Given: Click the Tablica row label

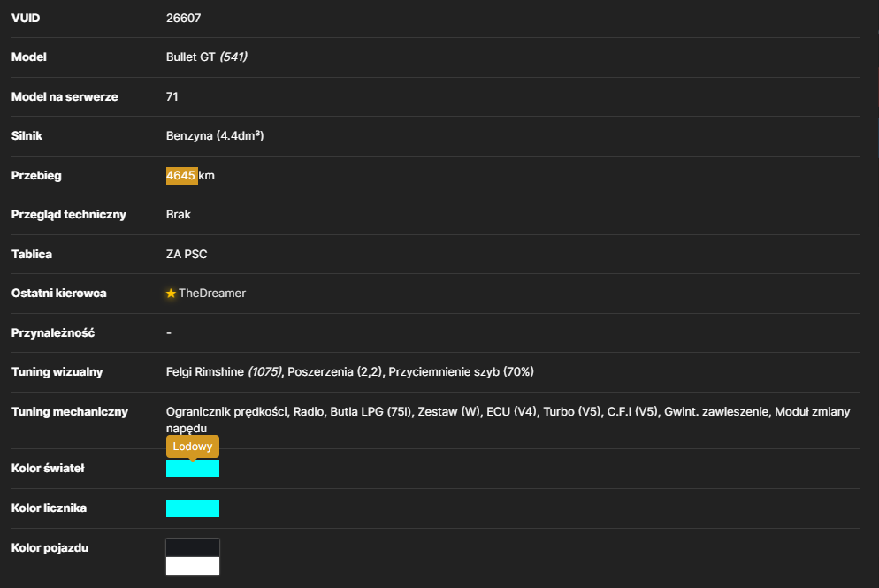Looking at the screenshot, I should (32, 255).
